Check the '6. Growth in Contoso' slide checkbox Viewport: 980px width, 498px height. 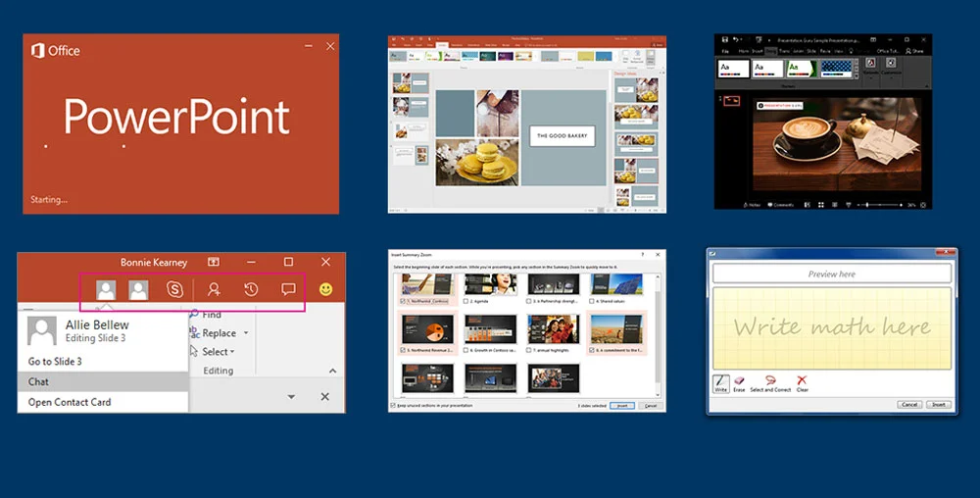click(465, 350)
